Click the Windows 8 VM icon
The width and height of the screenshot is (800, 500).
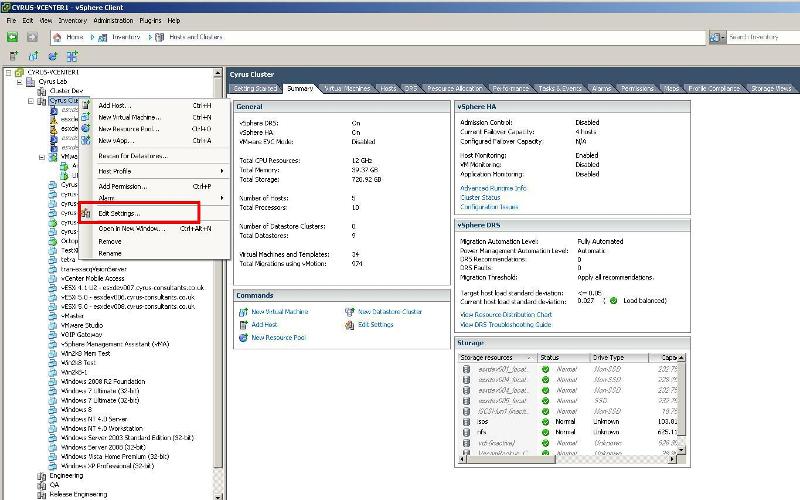[53, 410]
